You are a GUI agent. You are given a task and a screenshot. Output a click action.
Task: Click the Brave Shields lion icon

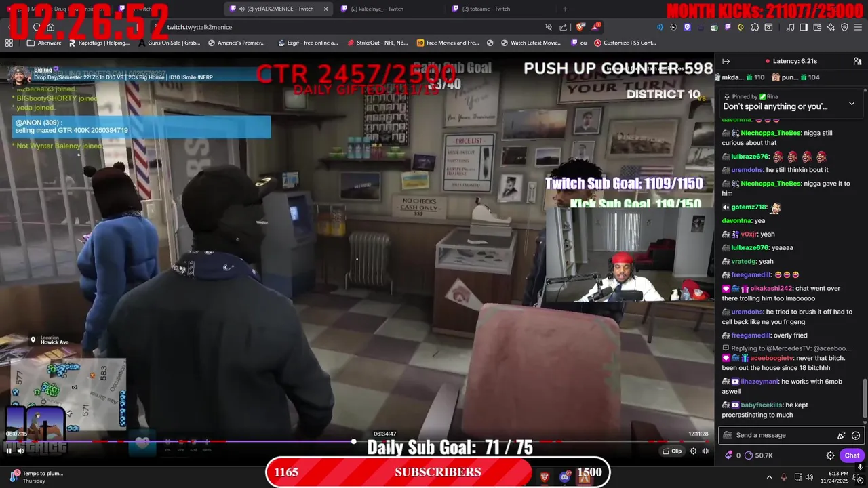pos(580,27)
